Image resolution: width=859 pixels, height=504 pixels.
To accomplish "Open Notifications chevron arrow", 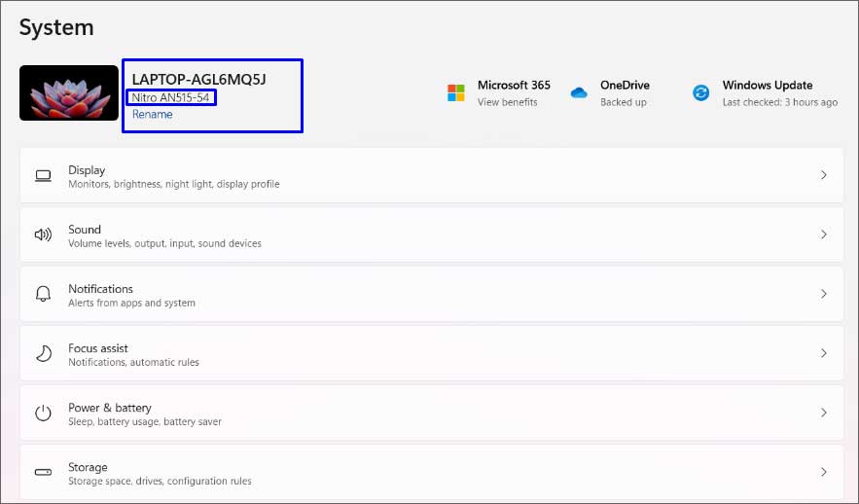I will click(x=823, y=294).
